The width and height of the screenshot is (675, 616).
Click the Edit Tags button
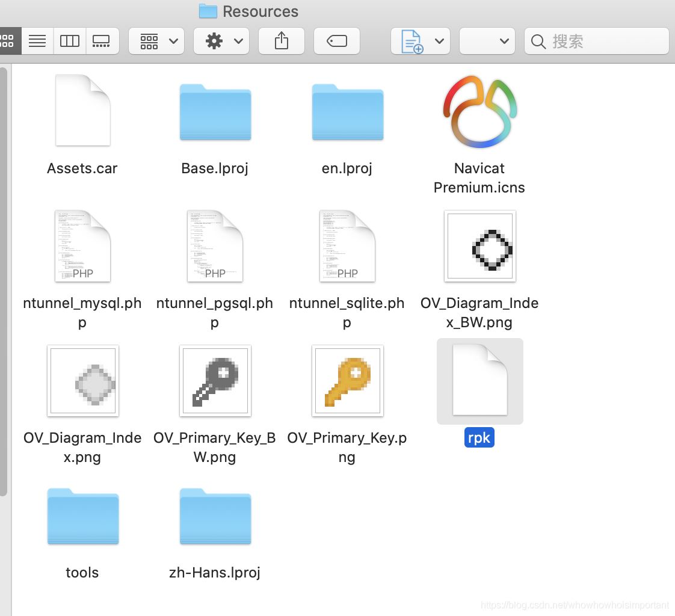[x=336, y=42]
